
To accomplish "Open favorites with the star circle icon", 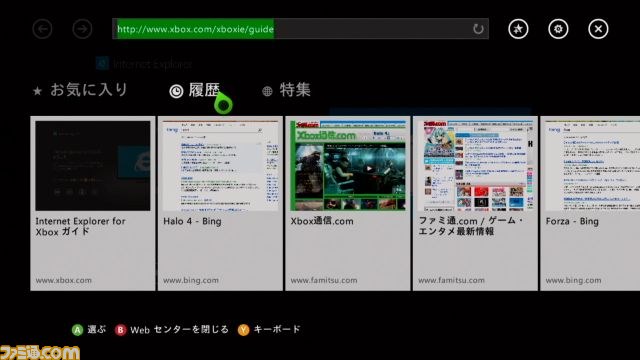I will [518, 29].
